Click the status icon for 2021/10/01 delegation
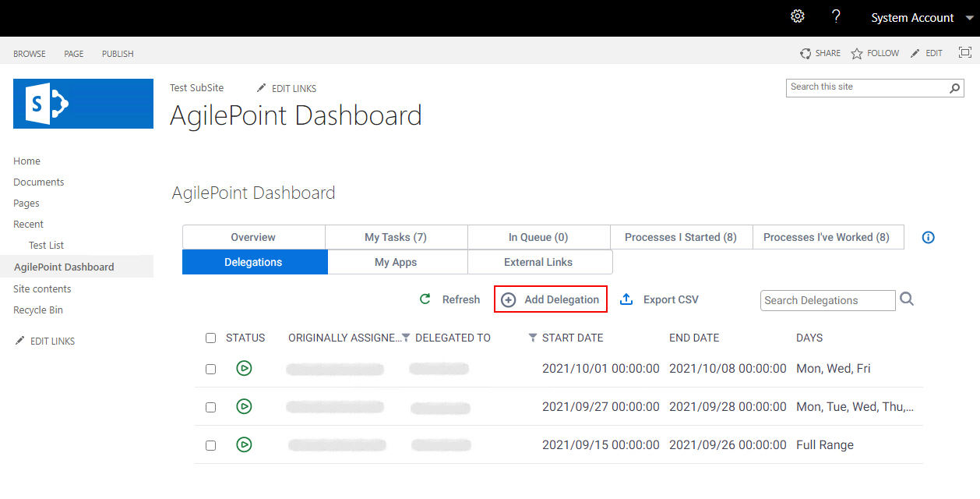The image size is (980, 499). (x=244, y=368)
